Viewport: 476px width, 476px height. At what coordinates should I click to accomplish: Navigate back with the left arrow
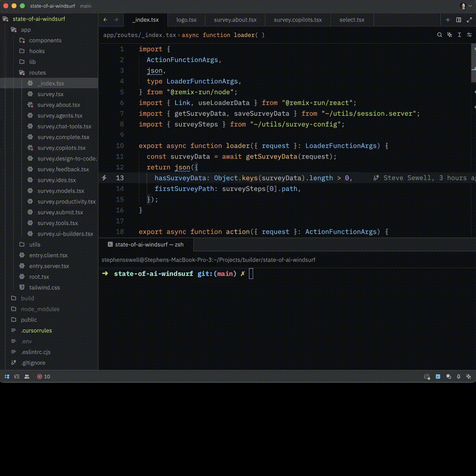[105, 20]
